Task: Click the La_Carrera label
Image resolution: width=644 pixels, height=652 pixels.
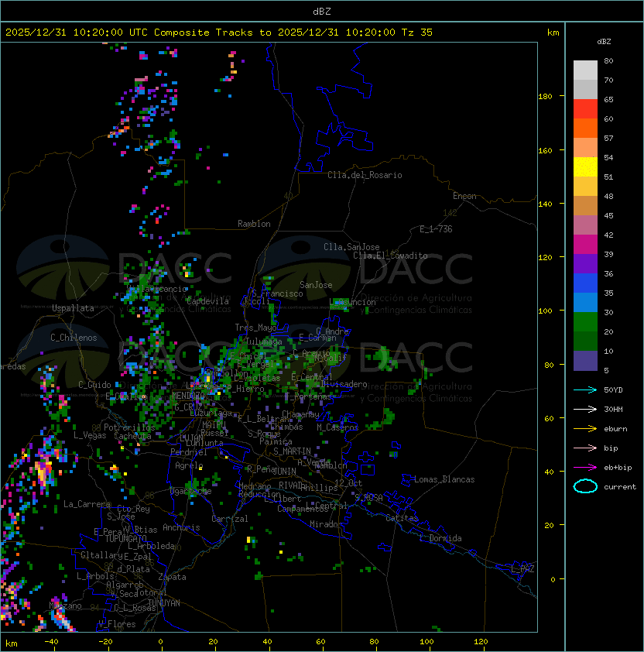Action: (x=87, y=504)
